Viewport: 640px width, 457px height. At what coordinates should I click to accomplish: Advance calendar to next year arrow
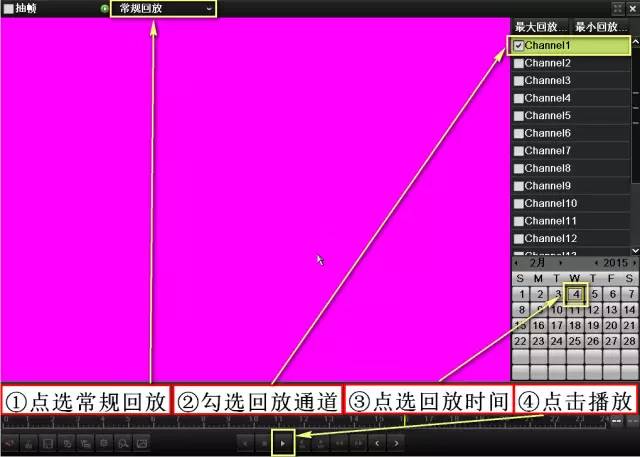tap(634, 263)
